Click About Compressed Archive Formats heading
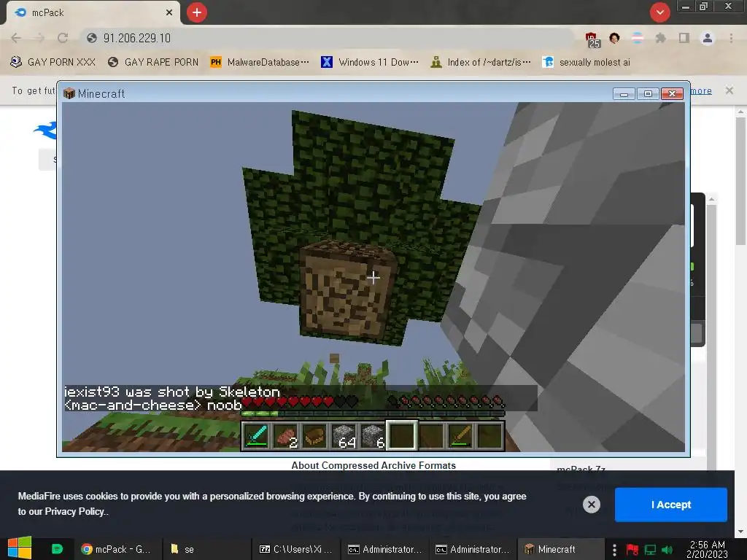747x560 pixels. click(x=373, y=465)
